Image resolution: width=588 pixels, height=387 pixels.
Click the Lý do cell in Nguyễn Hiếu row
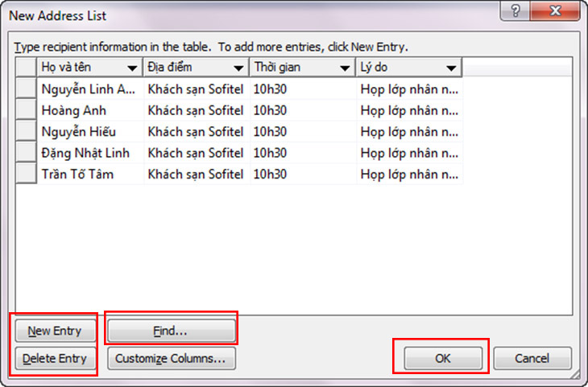pos(408,131)
